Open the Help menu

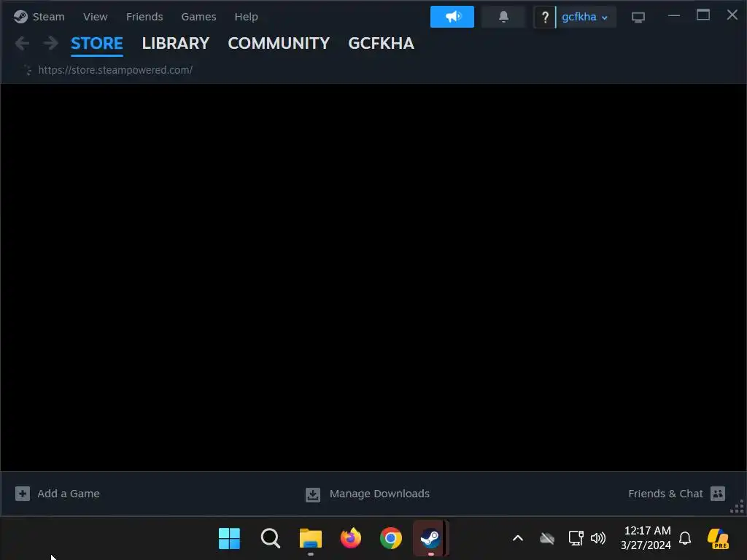click(x=246, y=17)
